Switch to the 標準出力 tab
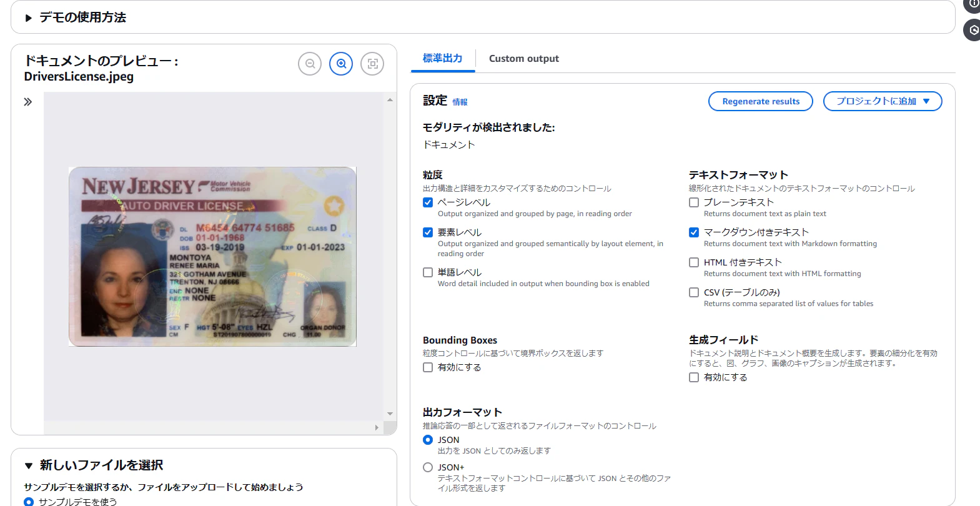This screenshot has width=980, height=506. point(443,58)
